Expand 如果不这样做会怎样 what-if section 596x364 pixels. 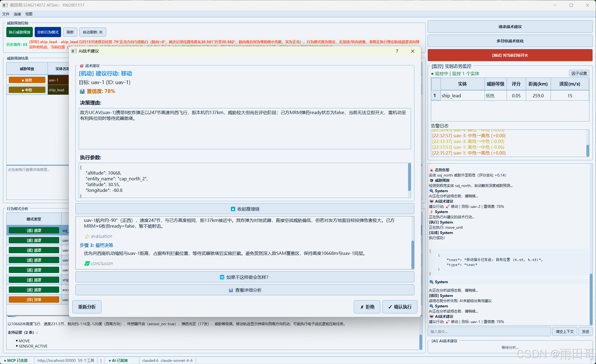[x=245, y=277]
